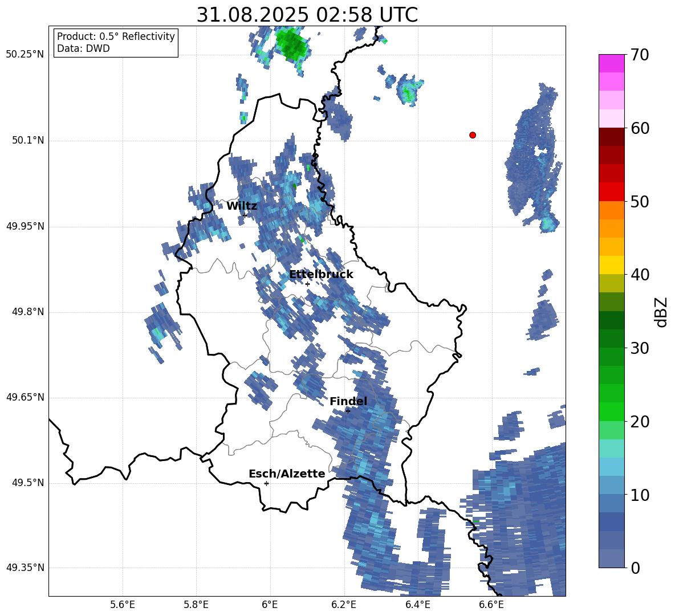The width and height of the screenshot is (675, 616).
Task: Click the 49.8°N latitude label
Action: point(28,312)
